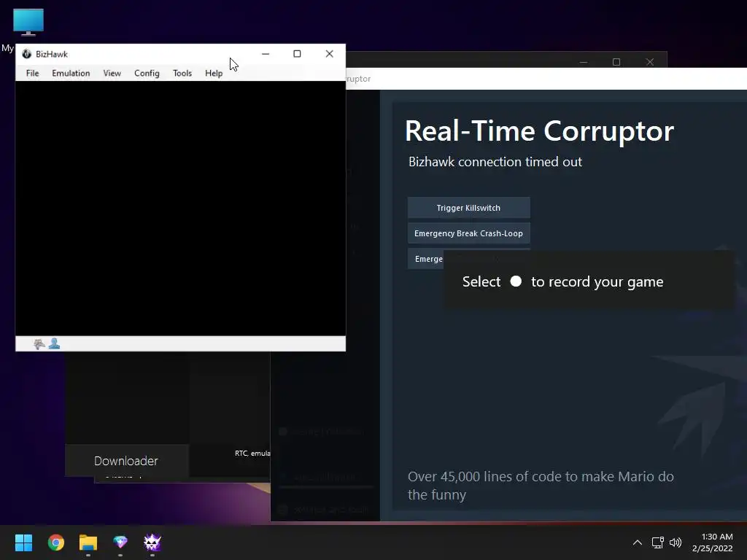Click the BizHawk black emulation display
747x560 pixels.
181,208
